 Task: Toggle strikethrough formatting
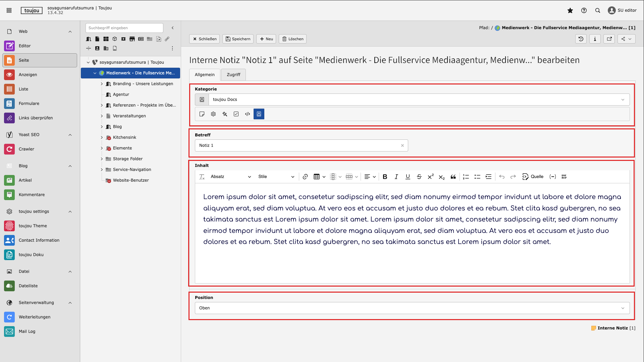(x=419, y=177)
